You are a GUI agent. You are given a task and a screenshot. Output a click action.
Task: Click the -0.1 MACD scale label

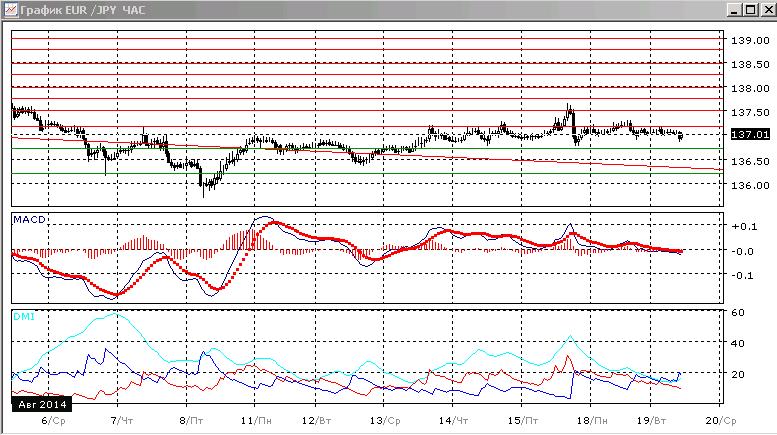point(742,275)
